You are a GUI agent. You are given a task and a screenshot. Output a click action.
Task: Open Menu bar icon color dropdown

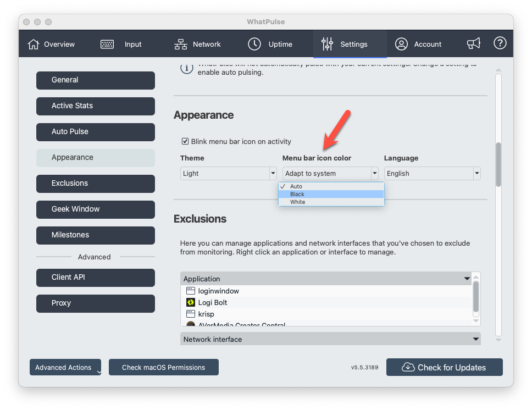[x=330, y=174]
